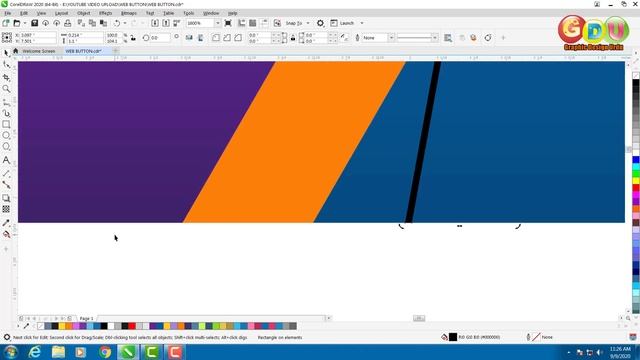The height and width of the screenshot is (360, 640).
Task: Click the Open folder icon
Action: [17, 23]
